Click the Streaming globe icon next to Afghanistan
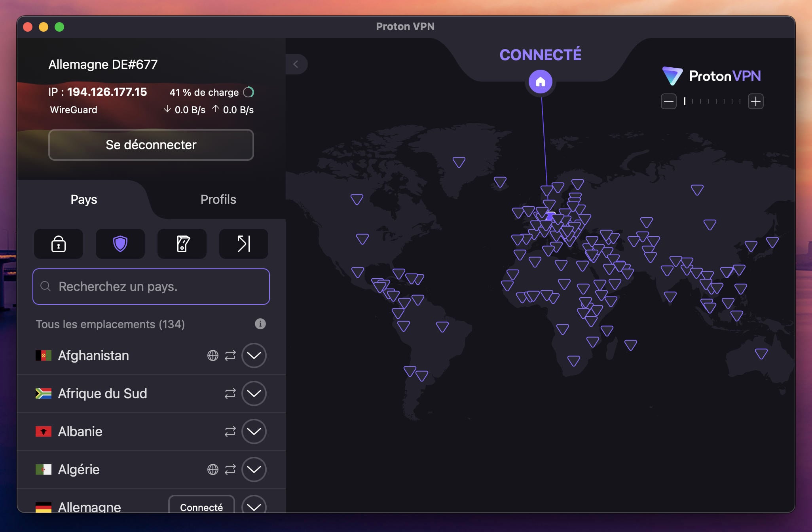The width and height of the screenshot is (812, 532). coord(213,355)
